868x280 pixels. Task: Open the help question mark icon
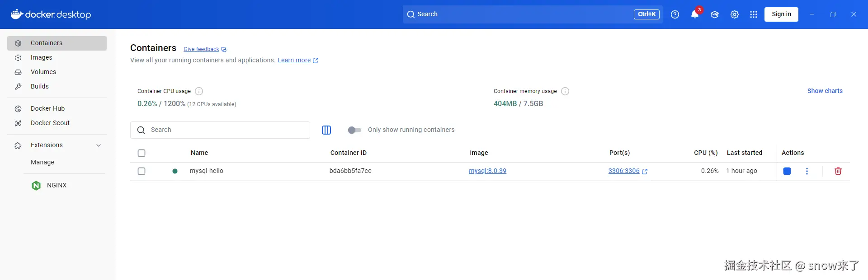click(x=675, y=14)
